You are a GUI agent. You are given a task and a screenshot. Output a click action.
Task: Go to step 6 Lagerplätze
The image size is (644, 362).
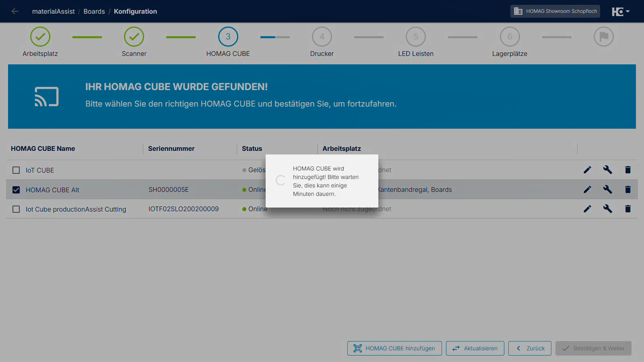[x=510, y=37]
